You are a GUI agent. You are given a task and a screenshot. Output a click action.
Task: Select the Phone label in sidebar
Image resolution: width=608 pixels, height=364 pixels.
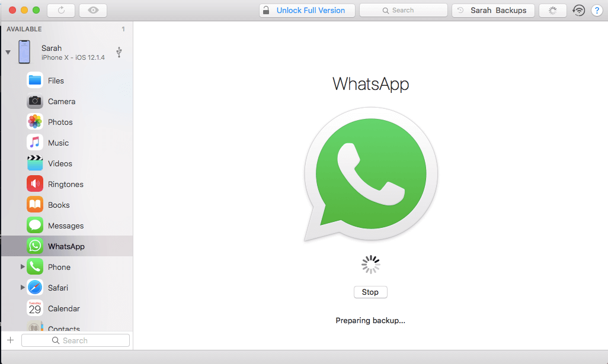59,267
